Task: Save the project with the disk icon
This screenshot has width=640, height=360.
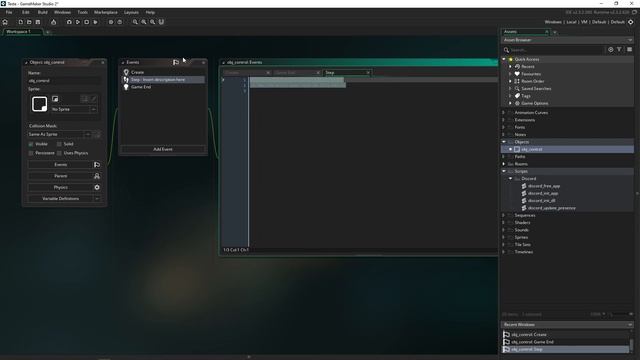Action: (38, 22)
